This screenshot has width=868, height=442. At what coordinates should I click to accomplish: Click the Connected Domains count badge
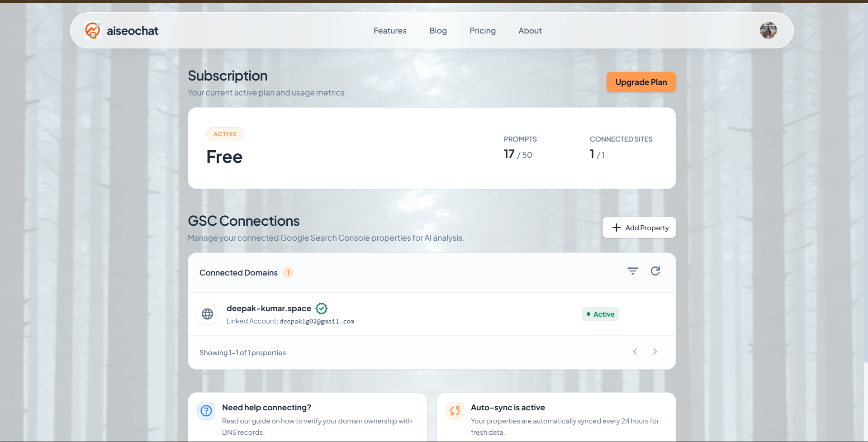tap(288, 273)
